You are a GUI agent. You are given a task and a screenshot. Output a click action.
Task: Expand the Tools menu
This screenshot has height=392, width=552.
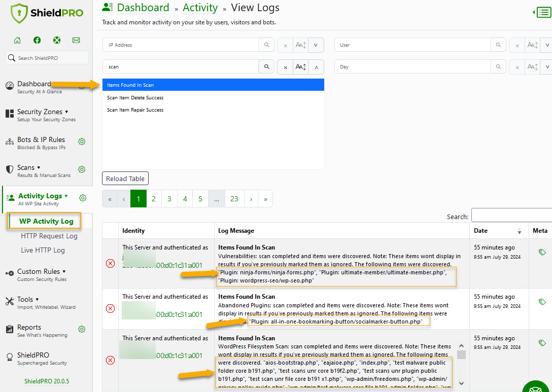click(28, 299)
